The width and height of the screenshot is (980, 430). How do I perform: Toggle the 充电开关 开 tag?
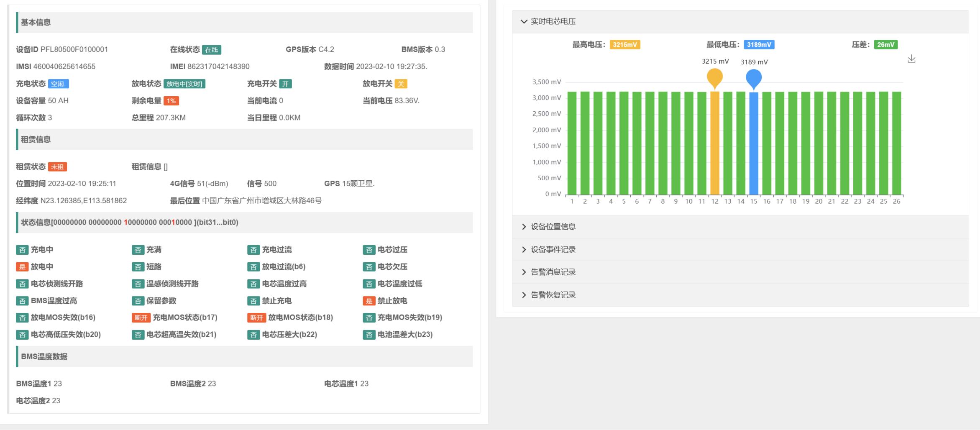(285, 84)
